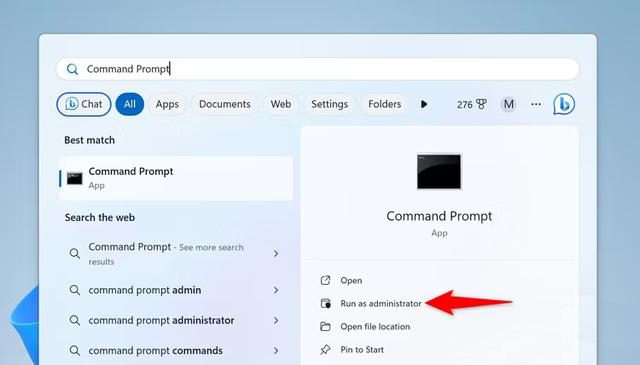Click the 'Search the web' heading
Image resolution: width=640 pixels, height=365 pixels.
[100, 217]
